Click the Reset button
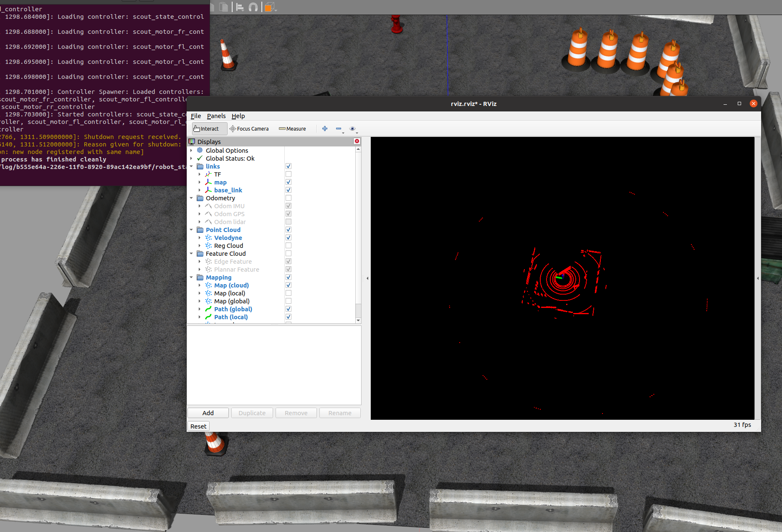Screen dimensions: 782x532 click(198, 426)
